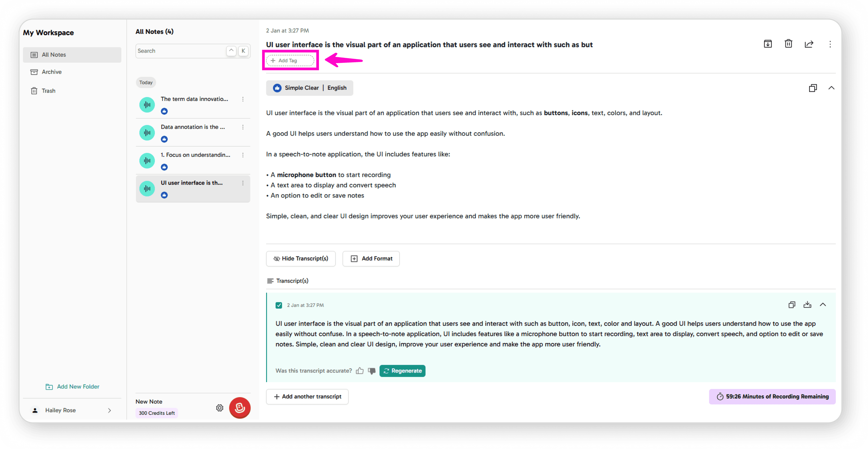This screenshot has height=449, width=868.
Task: Download the current note
Action: [x=768, y=44]
